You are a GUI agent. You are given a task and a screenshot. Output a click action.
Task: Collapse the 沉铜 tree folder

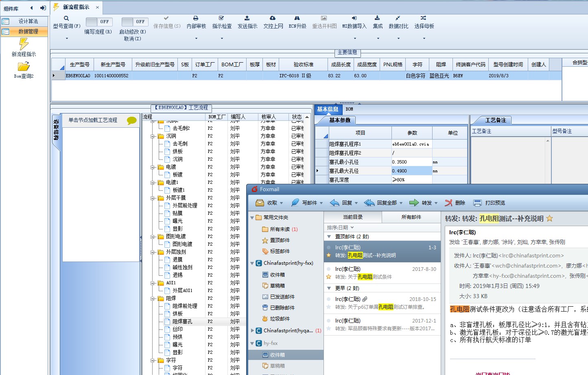(x=153, y=136)
